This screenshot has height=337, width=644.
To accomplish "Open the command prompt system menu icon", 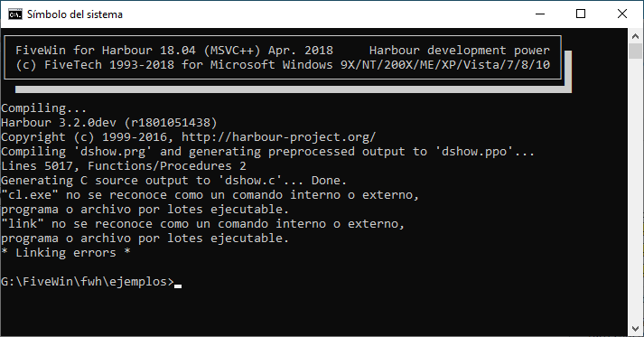I will click(x=14, y=14).
